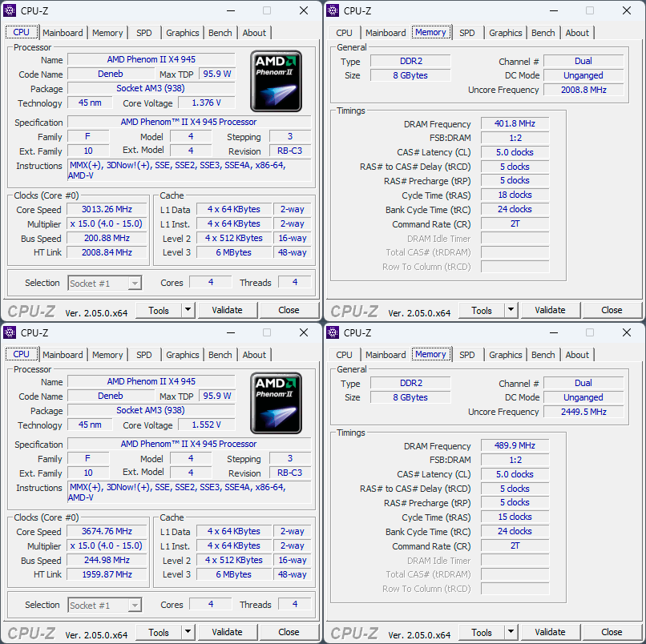Open Memory tab in top-left window
The height and width of the screenshot is (644, 646).
click(x=107, y=33)
